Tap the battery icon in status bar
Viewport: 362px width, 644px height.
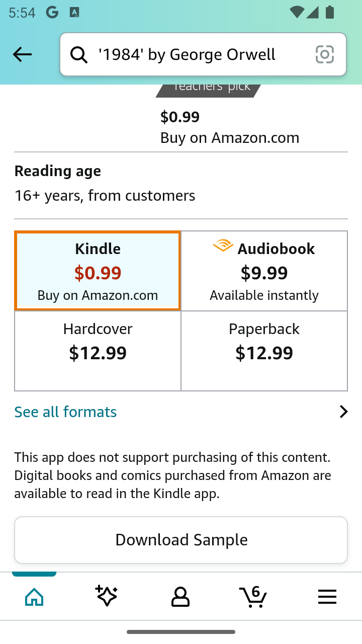click(x=330, y=13)
